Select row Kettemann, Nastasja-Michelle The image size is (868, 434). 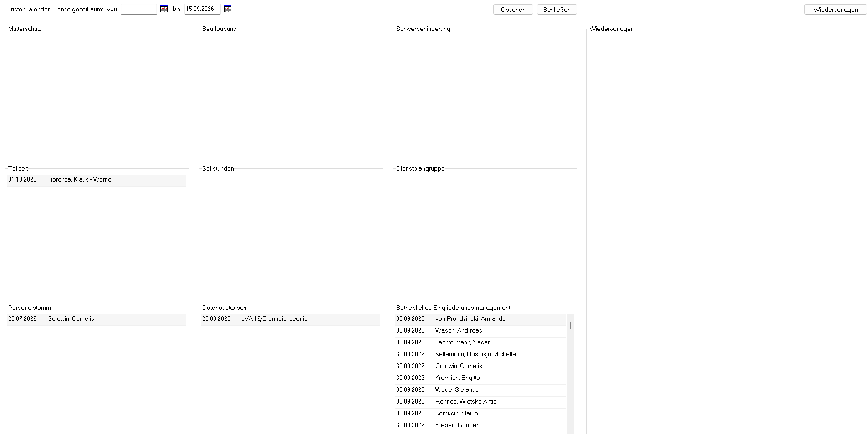click(x=480, y=355)
